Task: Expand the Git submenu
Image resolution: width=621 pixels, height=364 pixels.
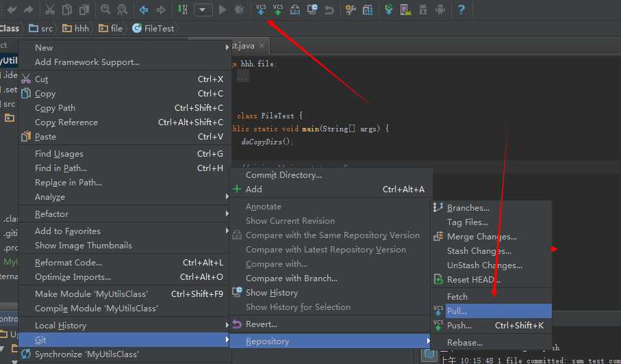Action: (x=125, y=340)
